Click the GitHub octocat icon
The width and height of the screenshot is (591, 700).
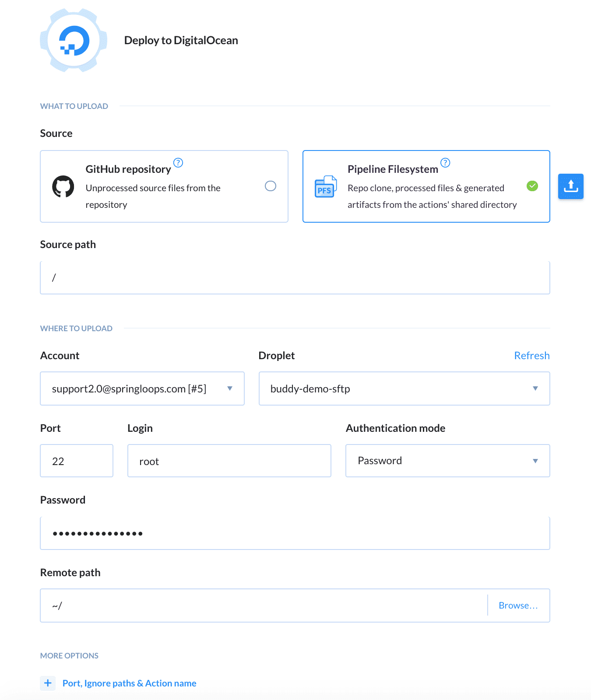[x=63, y=186]
